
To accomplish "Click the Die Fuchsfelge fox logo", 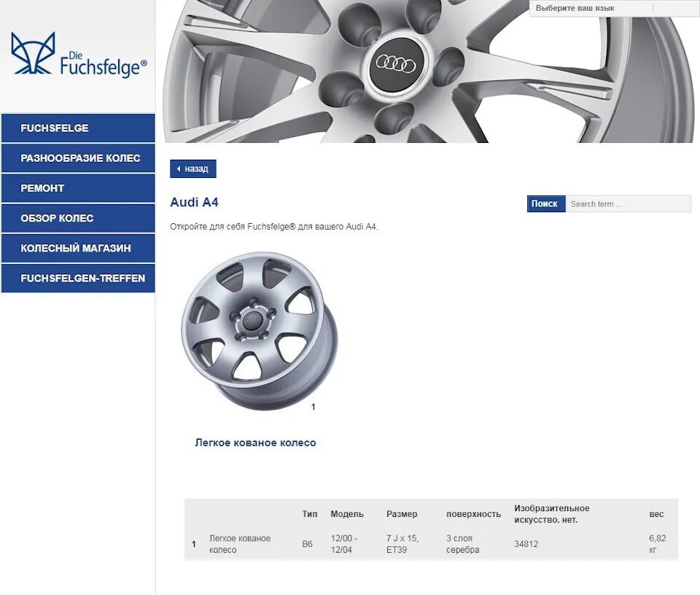I will (x=79, y=54).
